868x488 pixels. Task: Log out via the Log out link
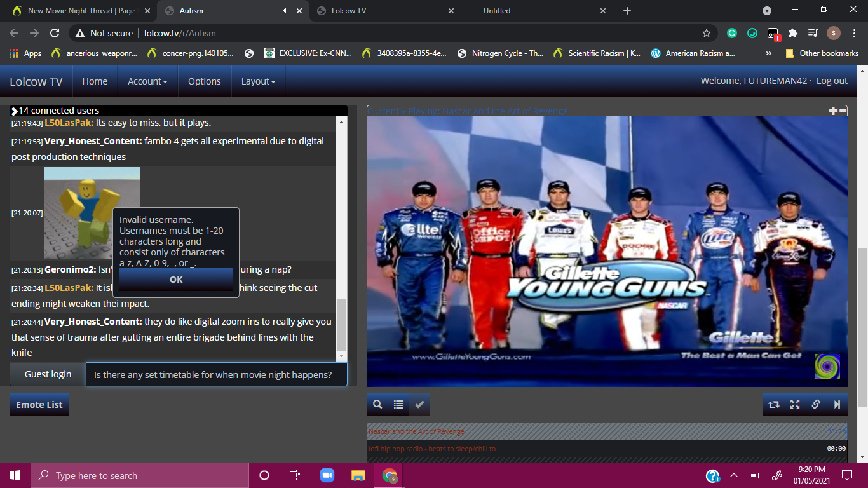[832, 81]
